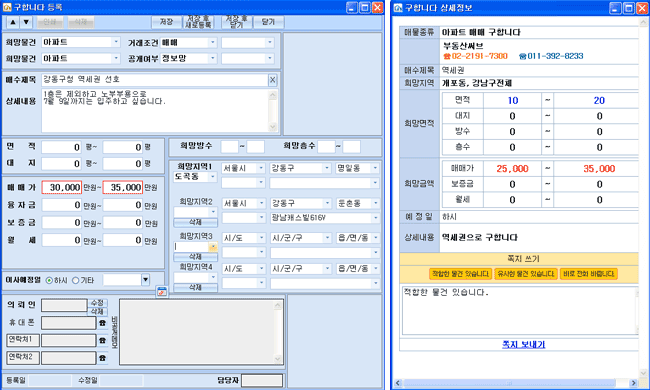Click scroll-down arrow in 비공개메모 text area
This screenshot has height=390, width=650.
pos(278,359)
